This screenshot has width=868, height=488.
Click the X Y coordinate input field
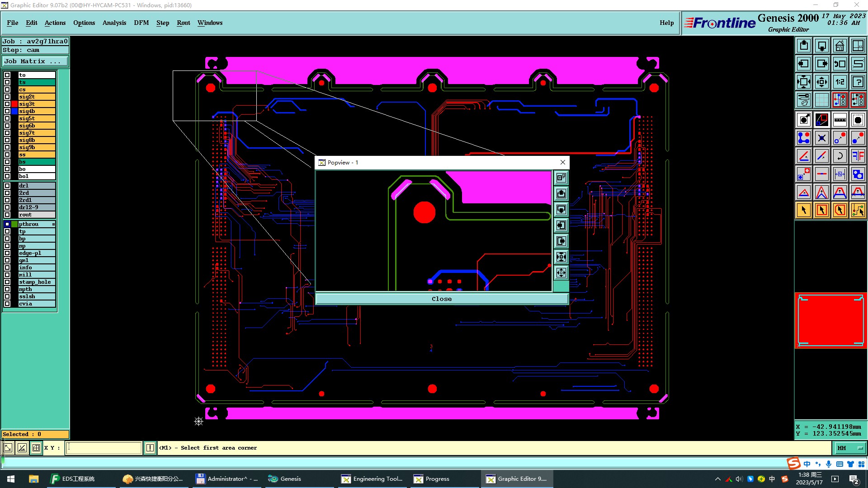pyautogui.click(x=104, y=448)
